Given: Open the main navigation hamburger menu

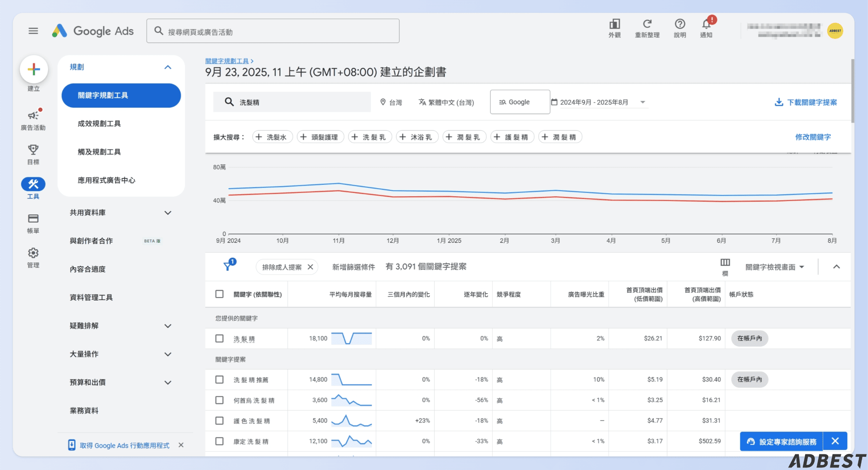Looking at the screenshot, I should [x=33, y=31].
